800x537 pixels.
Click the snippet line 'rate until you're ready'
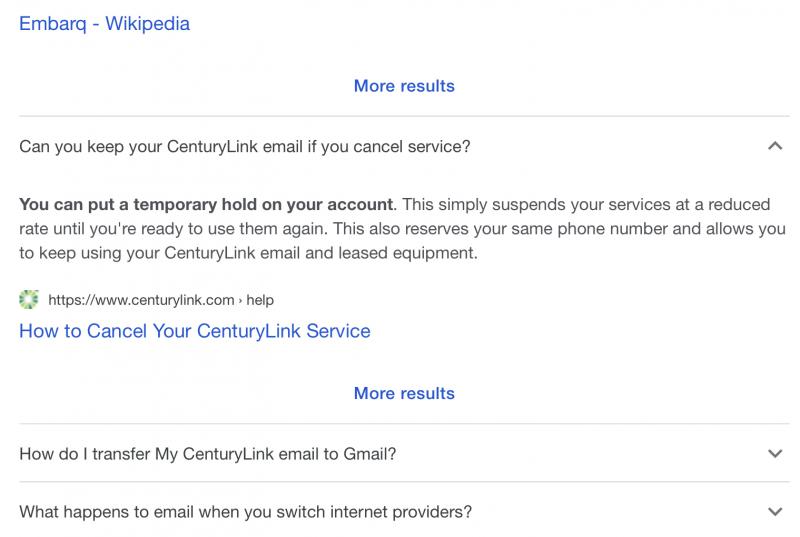(402, 228)
